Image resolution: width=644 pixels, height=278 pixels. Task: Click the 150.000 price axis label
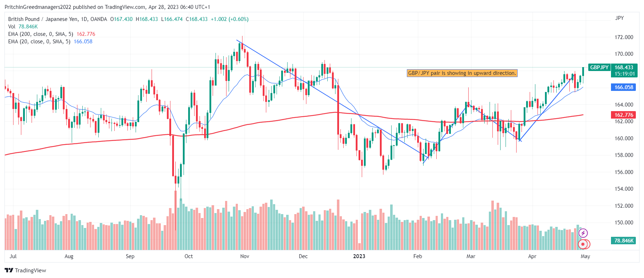624,223
